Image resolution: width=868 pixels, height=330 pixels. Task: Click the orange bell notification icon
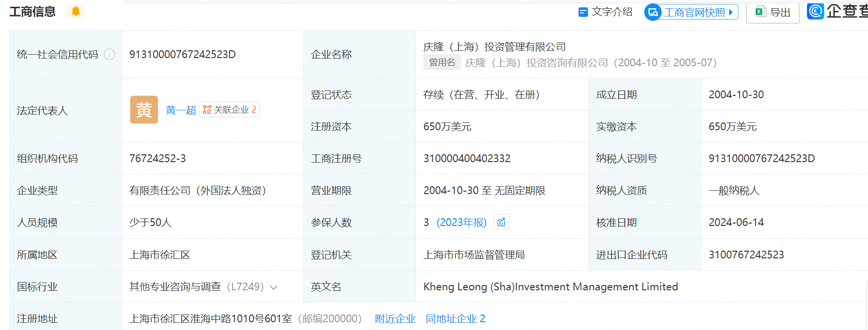click(x=76, y=11)
